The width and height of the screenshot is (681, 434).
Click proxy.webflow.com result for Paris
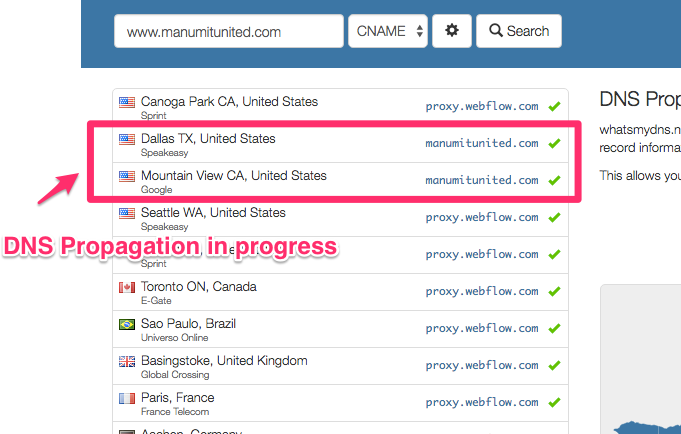pos(482,402)
